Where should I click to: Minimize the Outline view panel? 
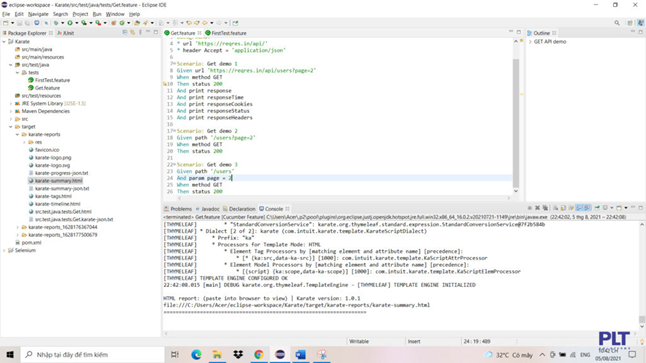click(633, 32)
